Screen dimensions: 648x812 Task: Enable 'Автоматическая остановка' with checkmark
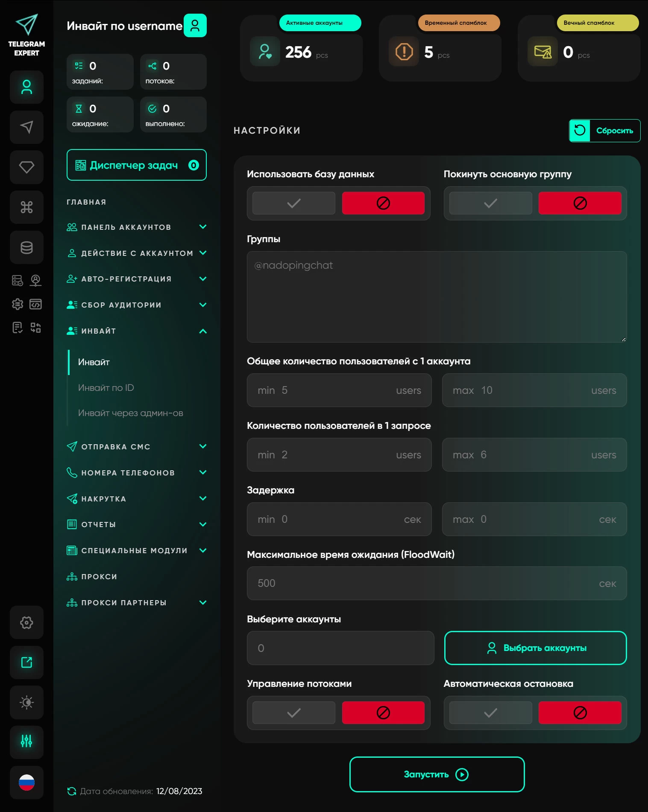490,712
